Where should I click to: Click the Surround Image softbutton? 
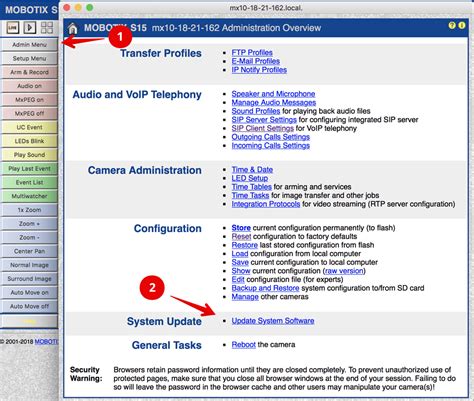29,279
